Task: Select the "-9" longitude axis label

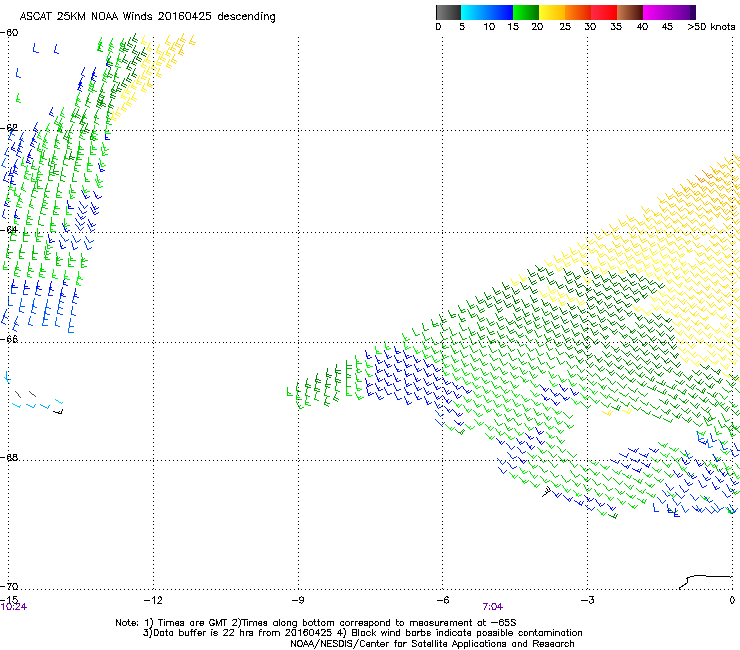Action: (298, 600)
